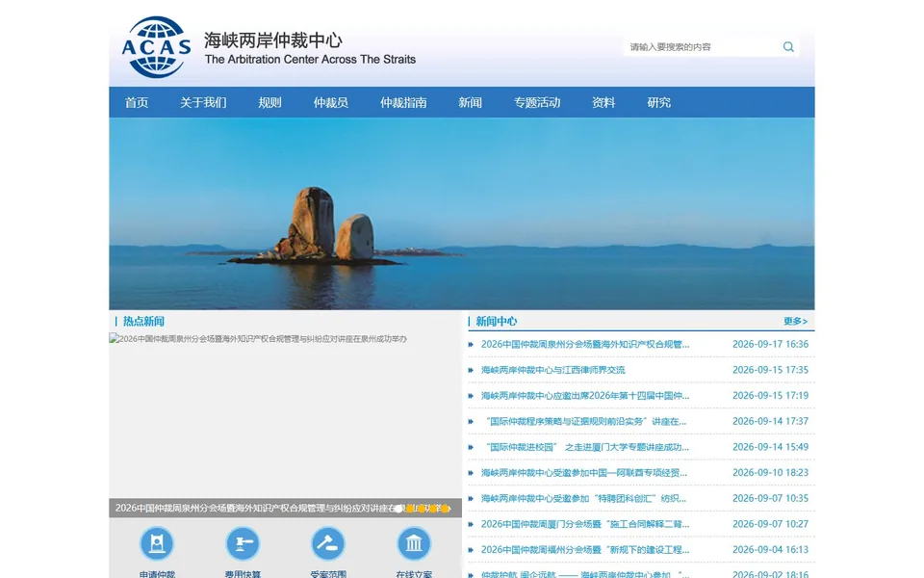Click 更多> link in 新闻中心

coord(795,322)
